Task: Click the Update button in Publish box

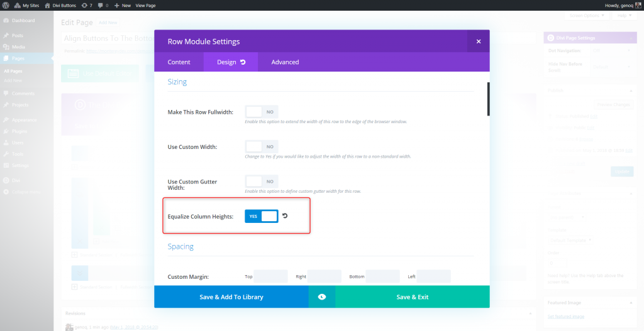Action: [622, 171]
